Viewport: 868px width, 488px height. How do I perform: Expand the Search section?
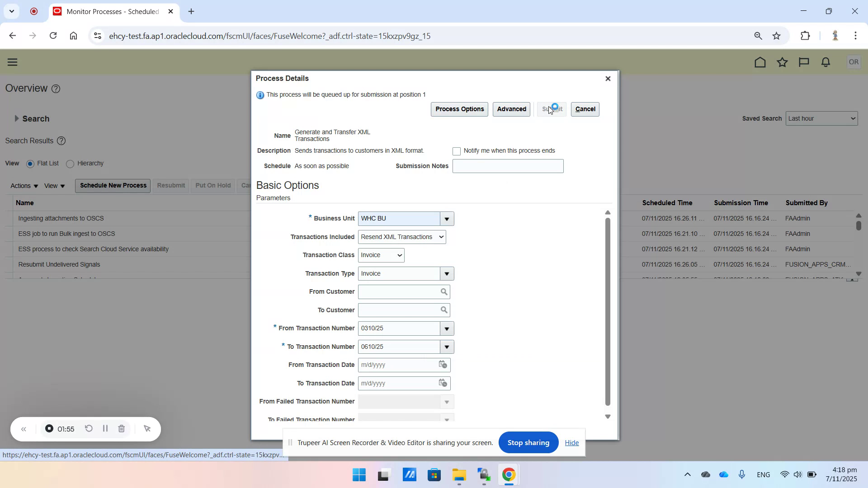17,118
